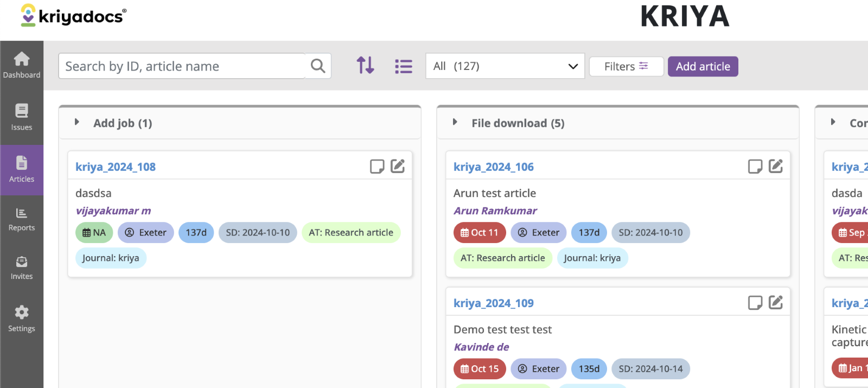This screenshot has width=868, height=388.
Task: Click the edit icon on kriya_2024_106
Action: [776, 166]
